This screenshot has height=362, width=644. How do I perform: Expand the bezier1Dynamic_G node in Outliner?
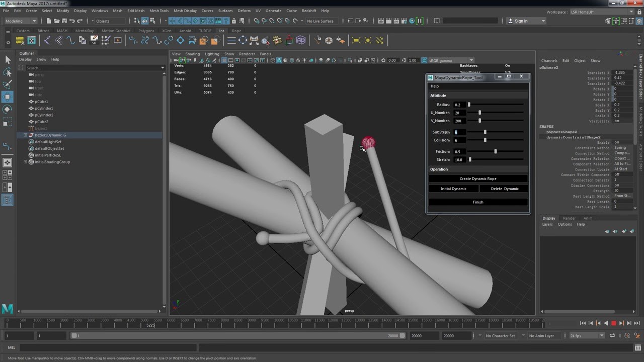click(25, 135)
